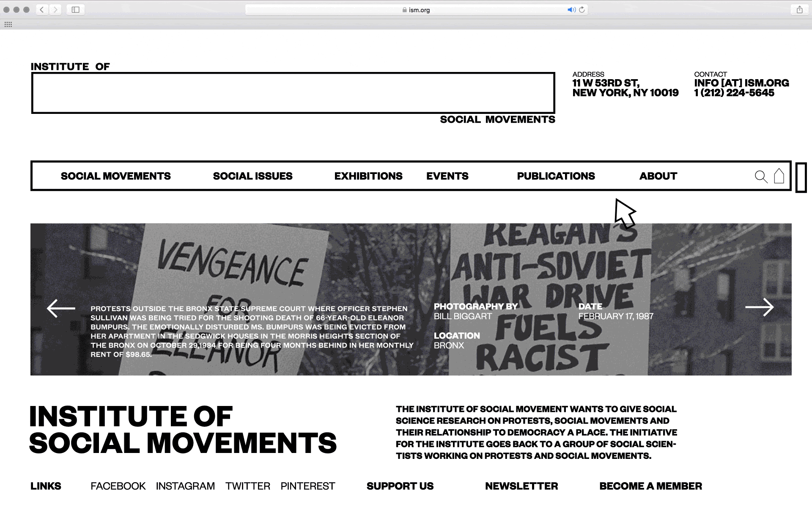812x508 pixels.
Task: Click the ism.org address bar
Action: point(416,10)
